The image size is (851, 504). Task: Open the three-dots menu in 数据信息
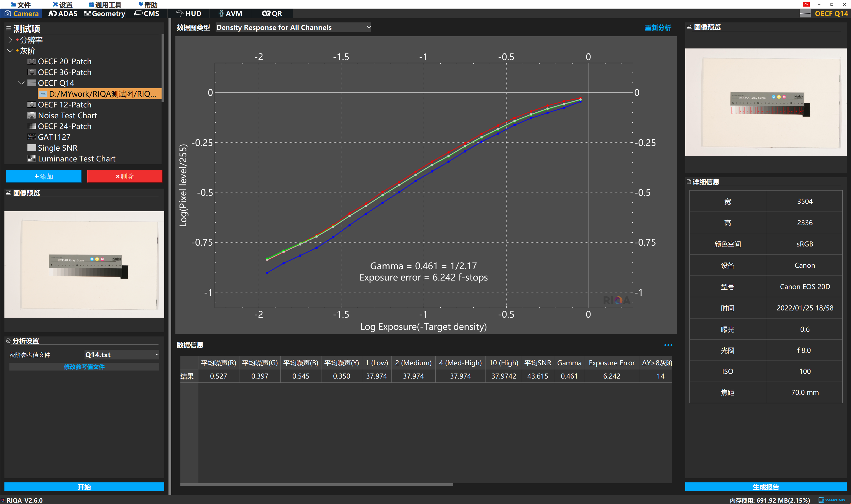(668, 345)
